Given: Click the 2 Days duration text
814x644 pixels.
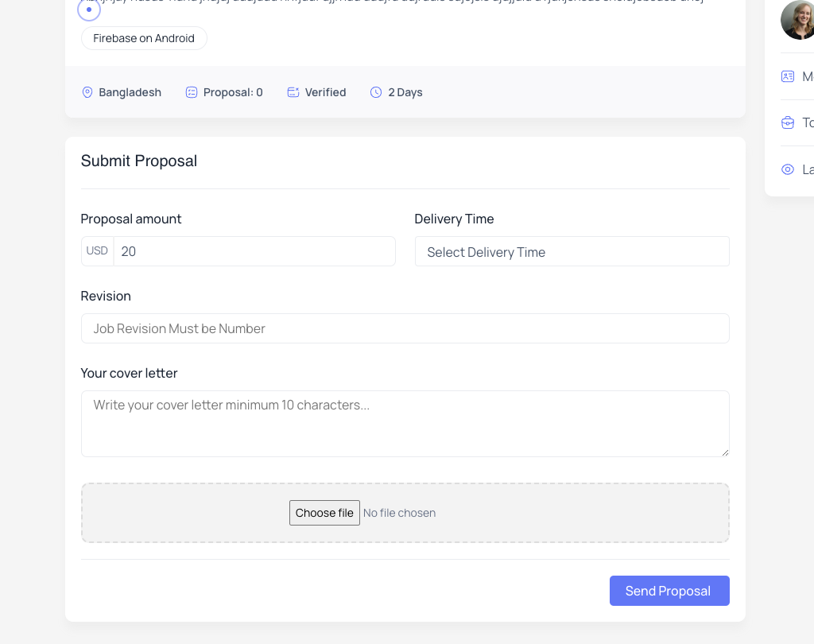Looking at the screenshot, I should point(405,92).
